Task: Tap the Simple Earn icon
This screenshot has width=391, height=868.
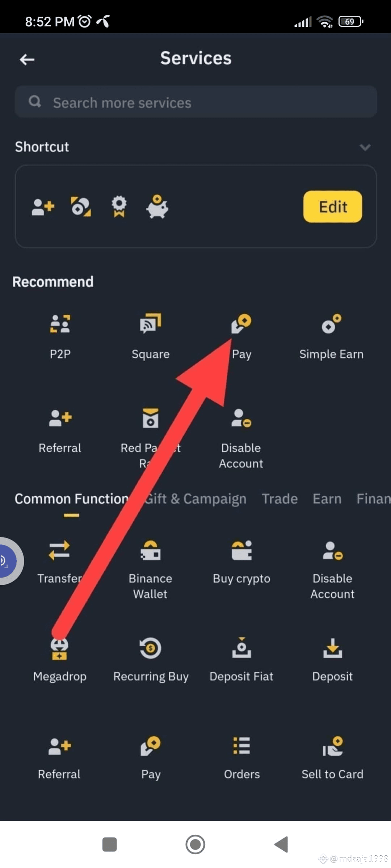Action: pos(332,324)
